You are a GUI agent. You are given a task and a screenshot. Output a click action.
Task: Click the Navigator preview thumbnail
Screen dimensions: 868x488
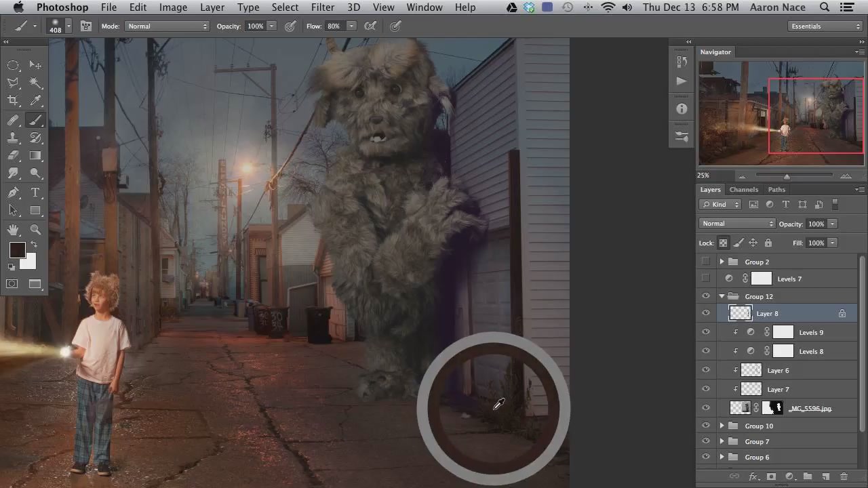[781, 113]
